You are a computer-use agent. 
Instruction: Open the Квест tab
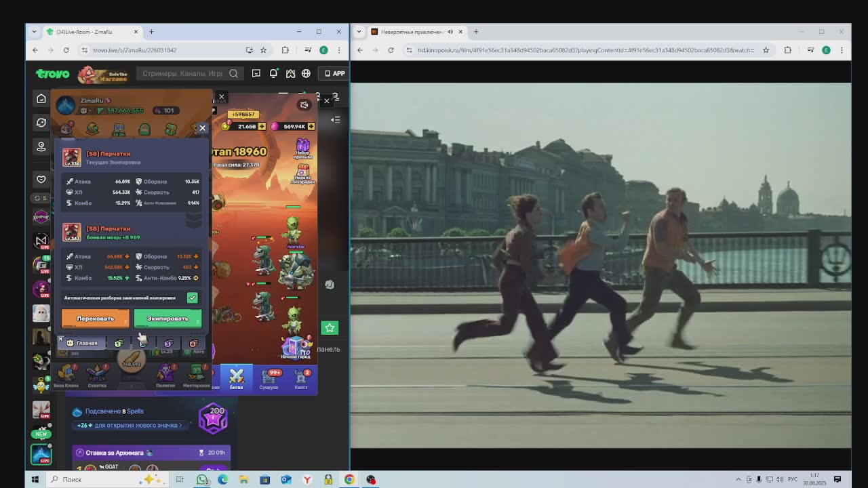(x=301, y=380)
